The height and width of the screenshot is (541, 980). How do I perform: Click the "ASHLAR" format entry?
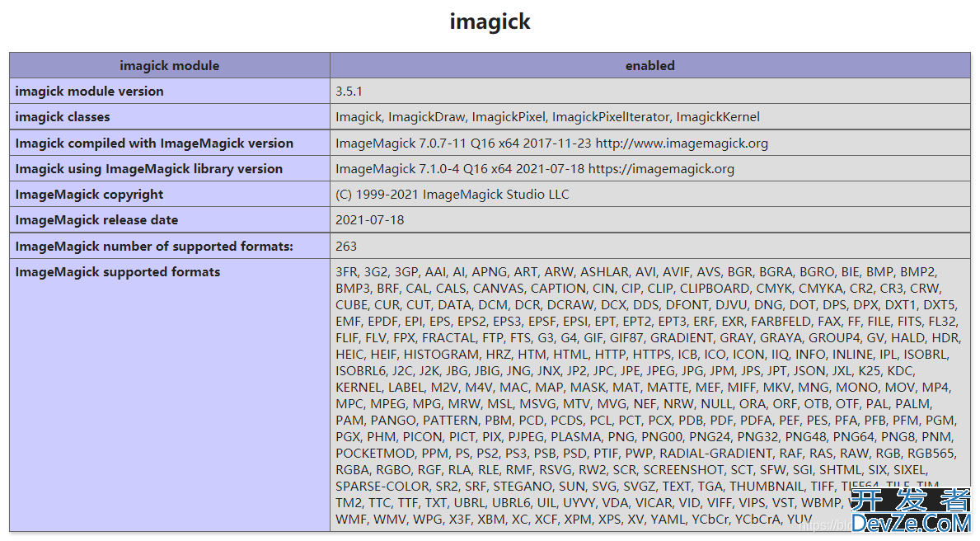(604, 272)
